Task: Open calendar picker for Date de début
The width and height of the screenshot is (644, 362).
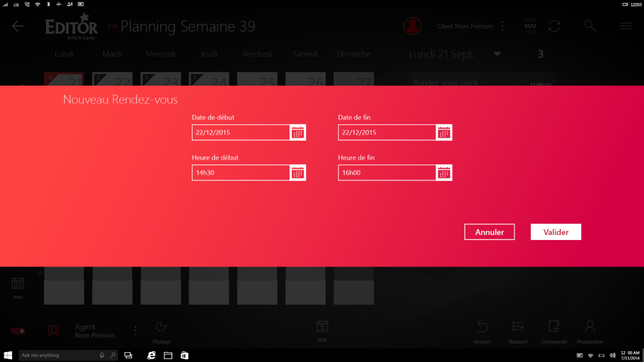Action: click(x=298, y=133)
